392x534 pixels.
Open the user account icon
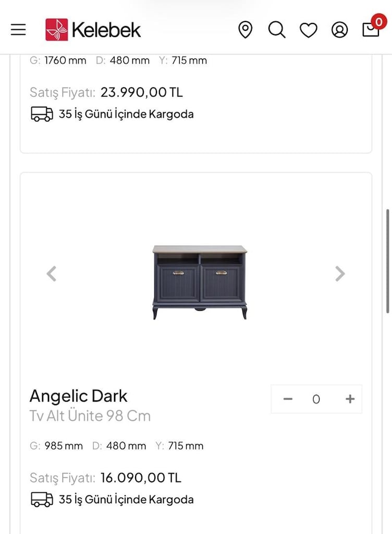339,30
